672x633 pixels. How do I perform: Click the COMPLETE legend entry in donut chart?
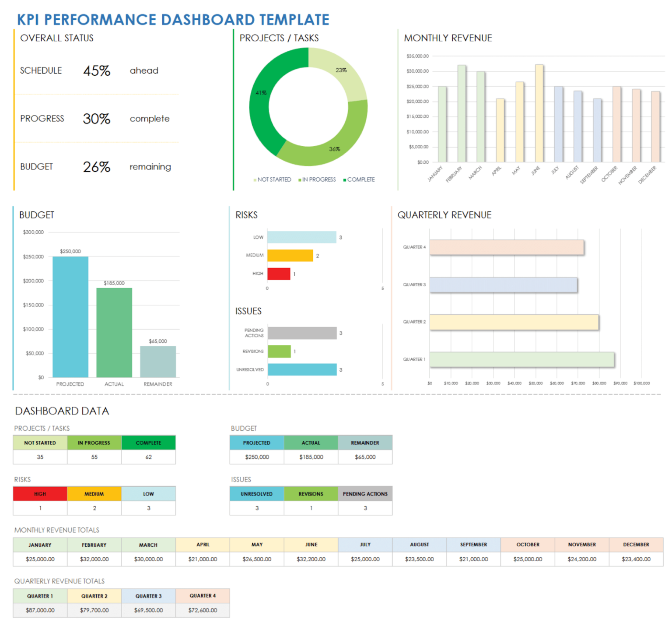[x=359, y=179]
